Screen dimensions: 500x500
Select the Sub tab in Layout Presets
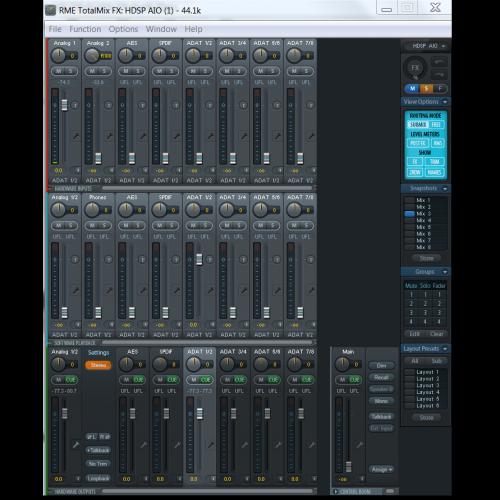(436, 361)
